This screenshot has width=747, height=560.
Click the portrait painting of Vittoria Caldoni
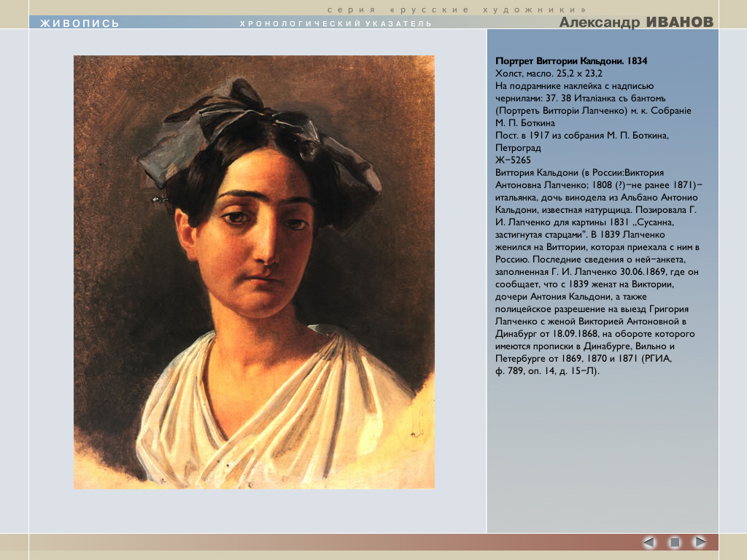coord(254,272)
